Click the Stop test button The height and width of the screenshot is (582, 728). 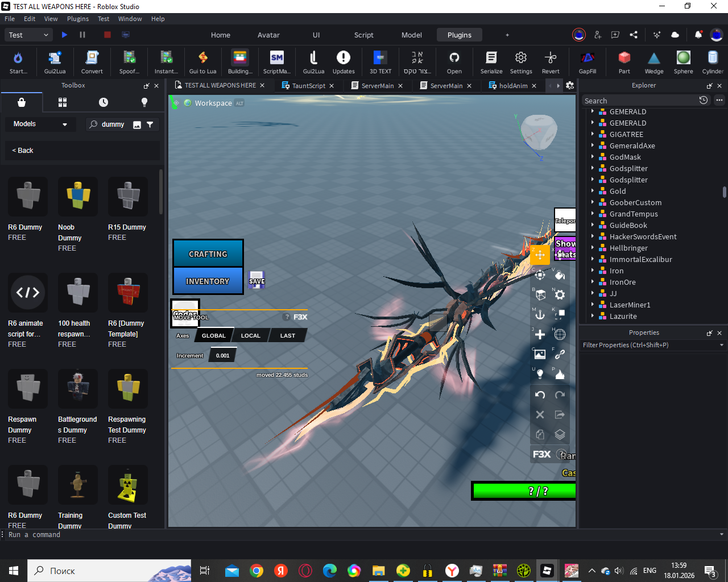coord(107,35)
